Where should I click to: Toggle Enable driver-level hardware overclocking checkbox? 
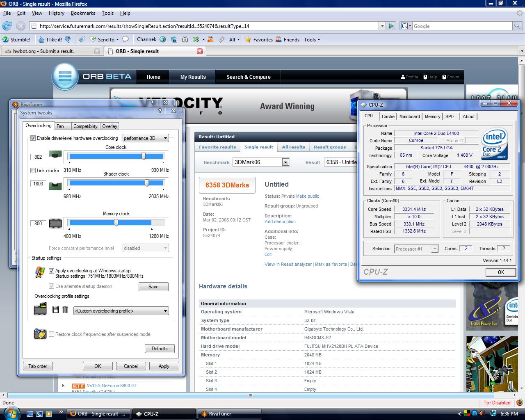33,138
